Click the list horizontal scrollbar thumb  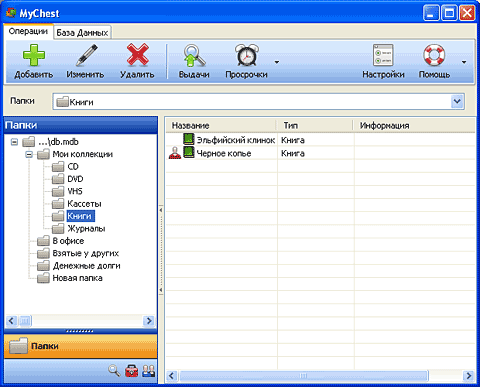304,376
